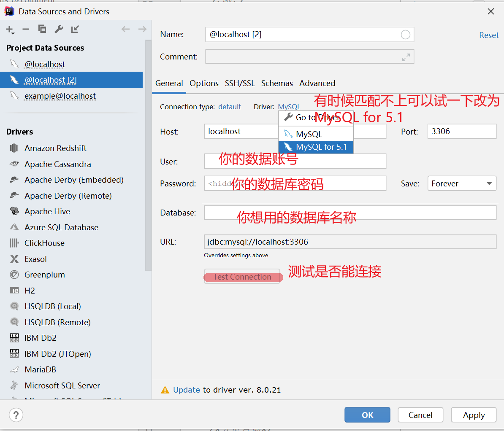
Task: Click the warning icon beside Update
Action: tap(165, 390)
